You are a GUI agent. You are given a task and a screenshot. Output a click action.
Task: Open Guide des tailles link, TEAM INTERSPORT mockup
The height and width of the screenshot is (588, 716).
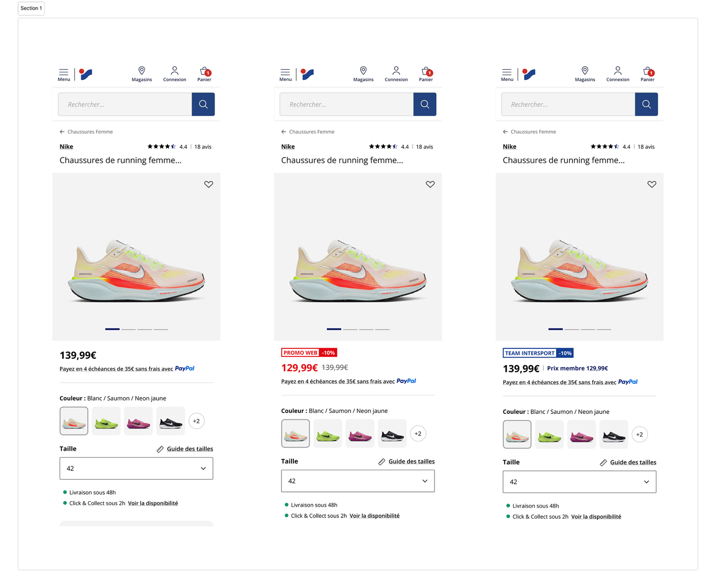[632, 462]
